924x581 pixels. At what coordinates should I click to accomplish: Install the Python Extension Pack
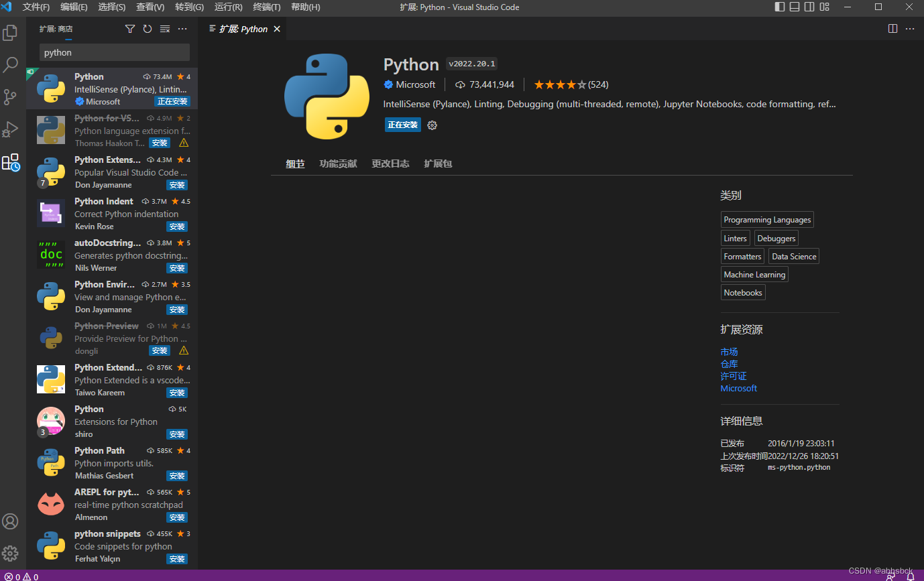177,185
